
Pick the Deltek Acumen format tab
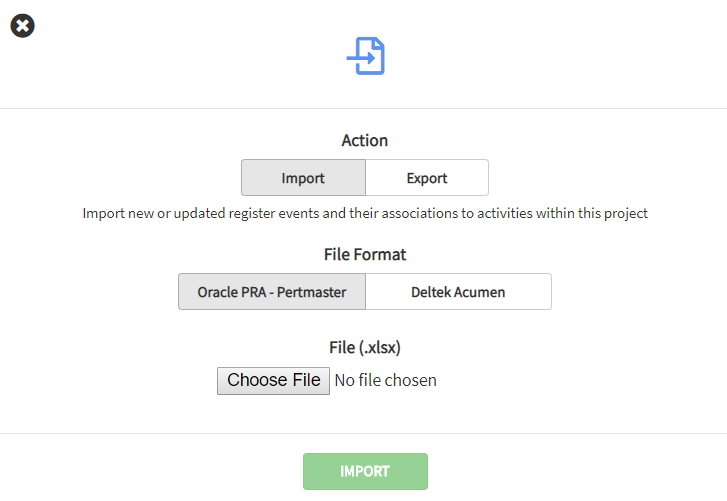tap(458, 292)
